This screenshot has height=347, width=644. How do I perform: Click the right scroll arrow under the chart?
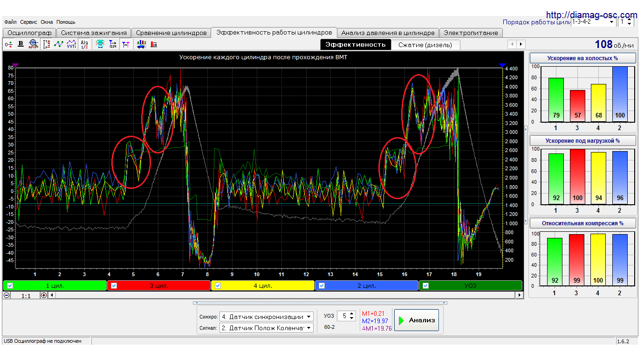tap(519, 295)
